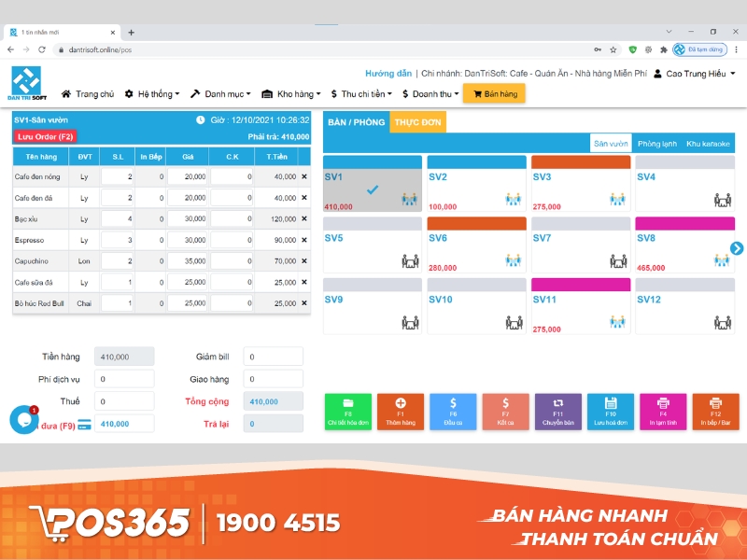Open F8 Chi tiết hóa đơn
The image size is (747, 560).
coord(348,412)
